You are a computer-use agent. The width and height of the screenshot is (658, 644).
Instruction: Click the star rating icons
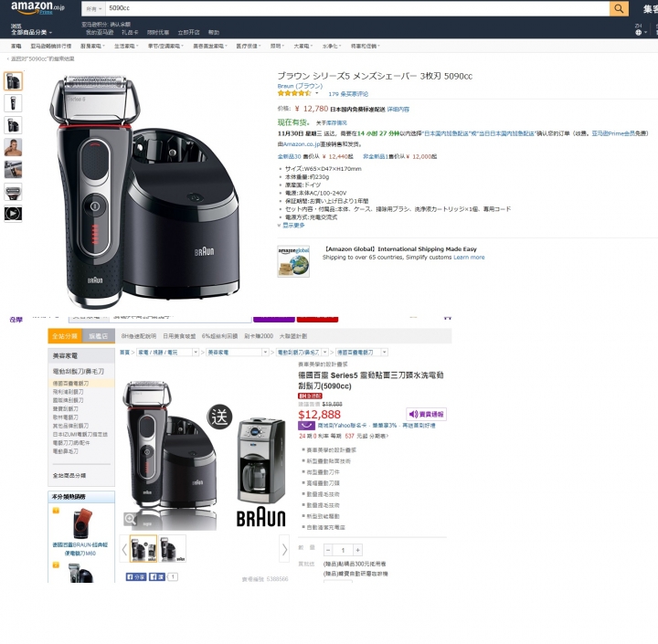point(294,93)
